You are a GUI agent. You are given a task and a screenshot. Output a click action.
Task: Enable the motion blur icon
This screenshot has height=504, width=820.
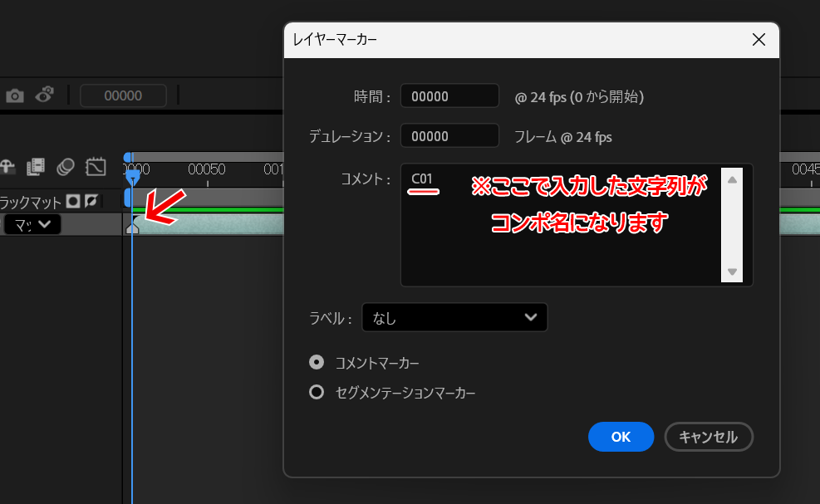pyautogui.click(x=66, y=167)
